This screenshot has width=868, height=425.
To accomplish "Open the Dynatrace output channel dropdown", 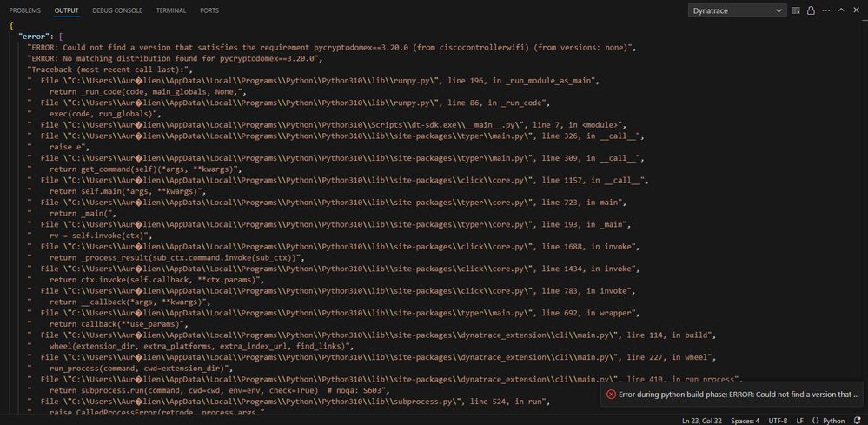I will (737, 10).
